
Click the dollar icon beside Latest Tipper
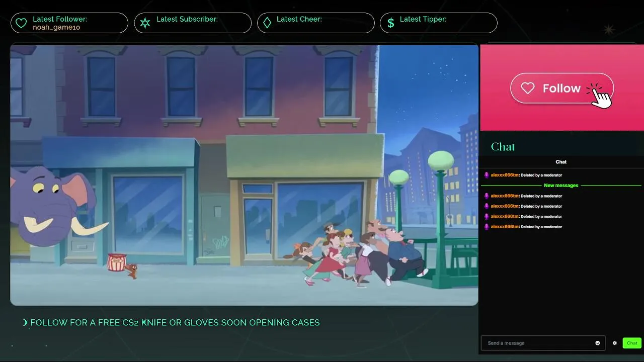tap(390, 23)
